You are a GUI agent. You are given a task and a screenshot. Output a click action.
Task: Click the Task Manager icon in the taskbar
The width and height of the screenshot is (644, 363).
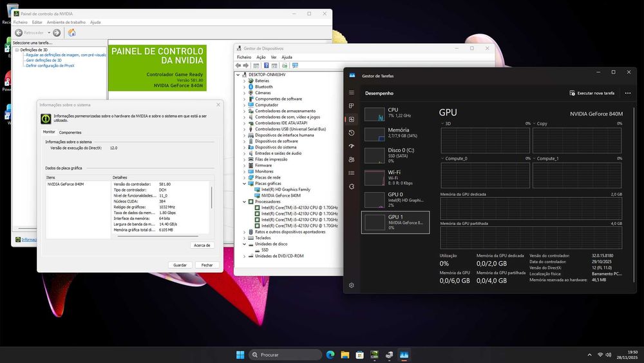coord(404,355)
